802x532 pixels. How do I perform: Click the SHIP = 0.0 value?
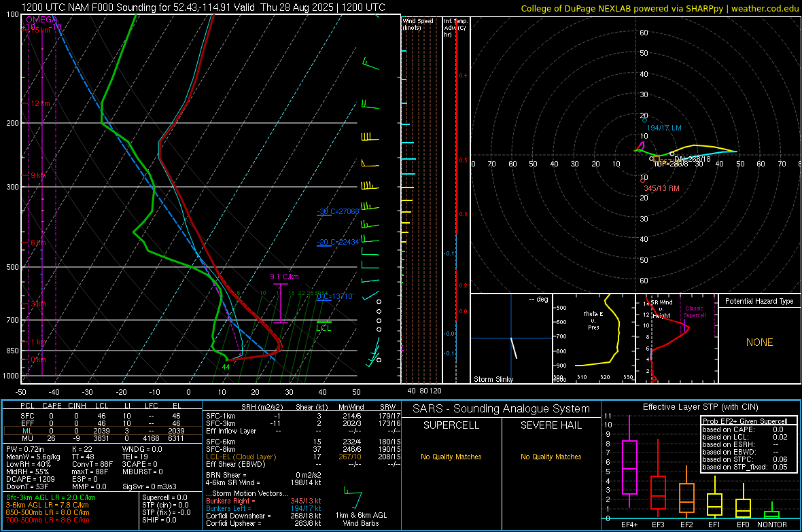point(159,520)
